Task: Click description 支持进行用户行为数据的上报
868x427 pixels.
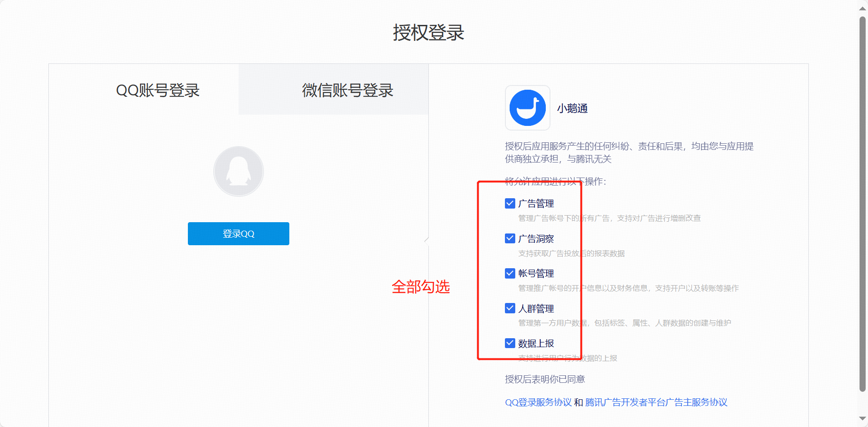Action: 568,358
